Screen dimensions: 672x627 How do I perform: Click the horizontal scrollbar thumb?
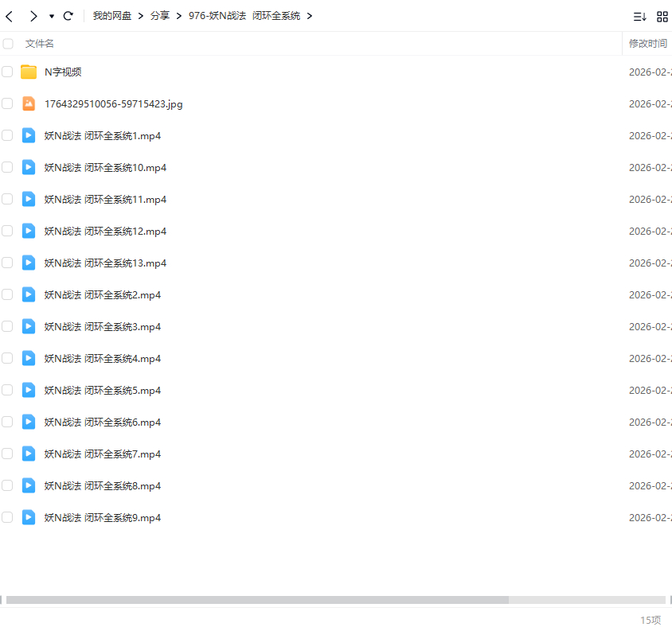(x=256, y=600)
